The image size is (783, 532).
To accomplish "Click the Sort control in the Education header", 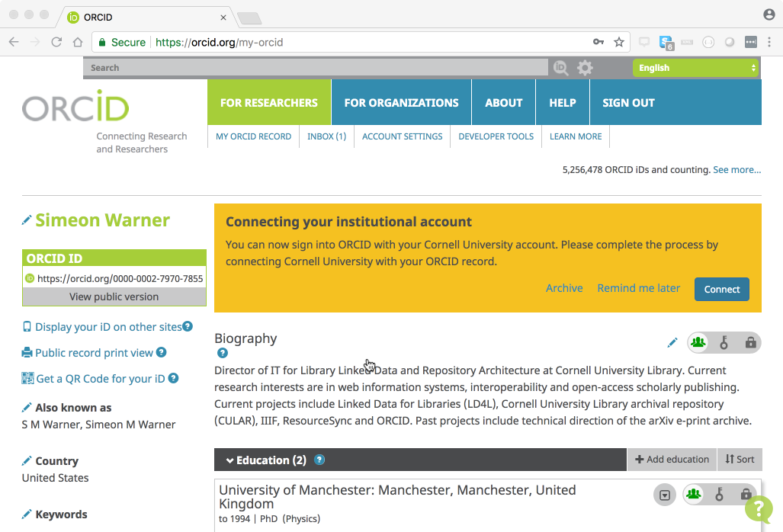I will (x=739, y=459).
